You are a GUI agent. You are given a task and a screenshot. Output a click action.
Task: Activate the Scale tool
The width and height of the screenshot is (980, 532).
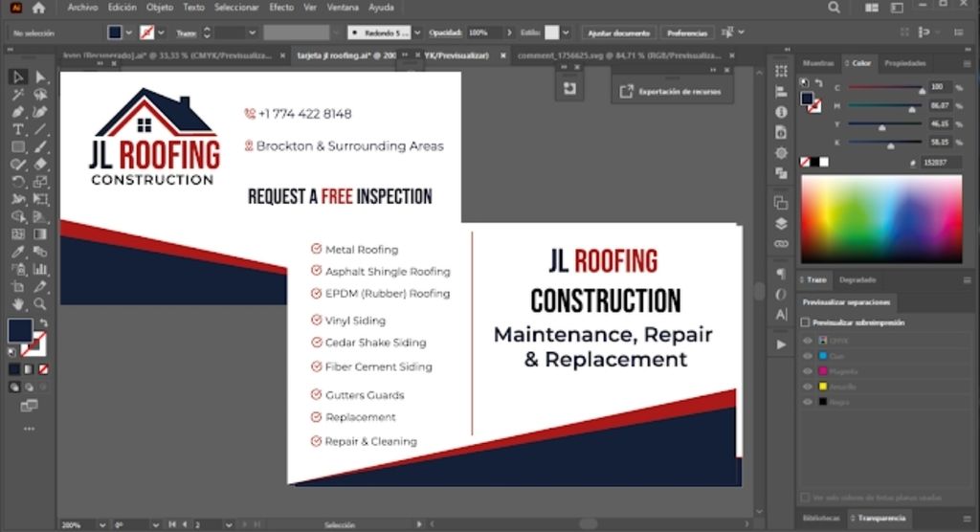(x=40, y=182)
